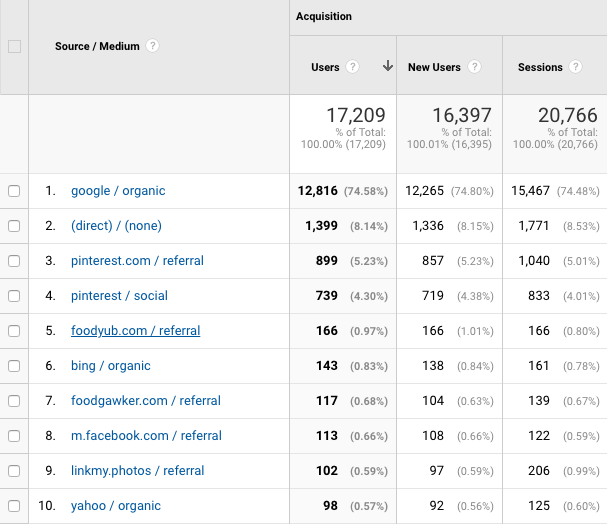Image resolution: width=607 pixels, height=524 pixels.
Task: Open the yahoo / organic link
Action: [x=116, y=506]
